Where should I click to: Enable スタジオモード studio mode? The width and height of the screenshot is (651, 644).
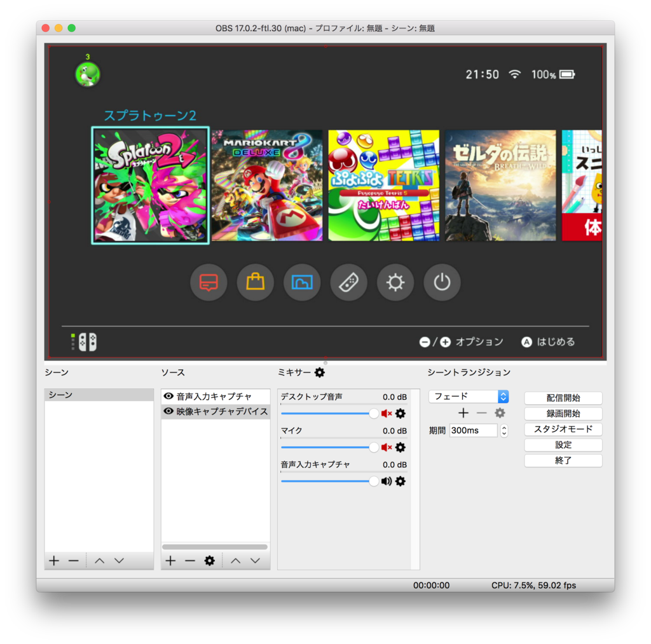[563, 429]
